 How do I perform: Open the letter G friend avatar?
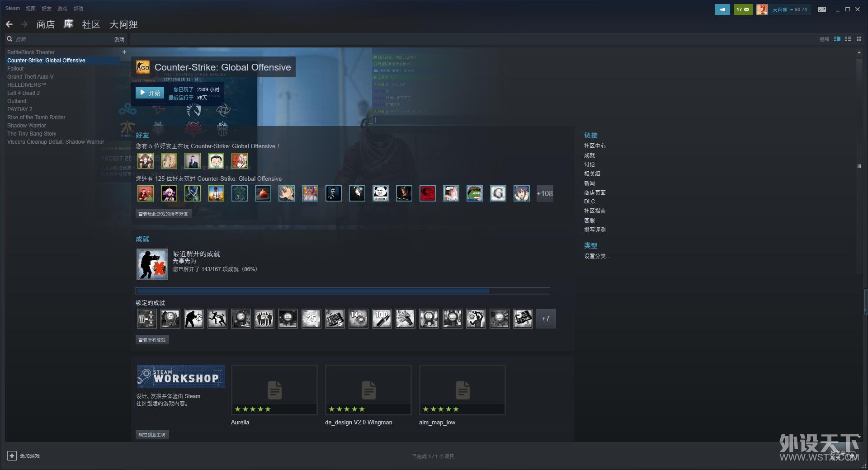pyautogui.click(x=498, y=193)
